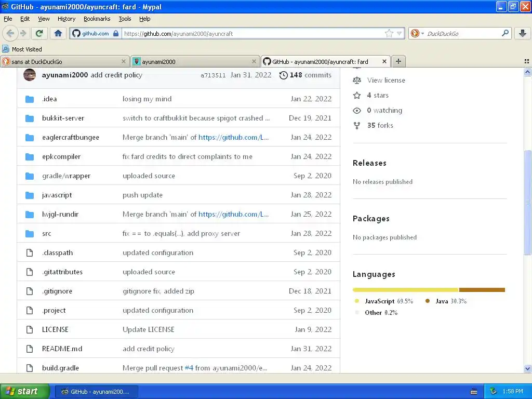The height and width of the screenshot is (399, 532).
Task: Click the folder icon beside eaglercraftbungee
Action: pos(30,137)
